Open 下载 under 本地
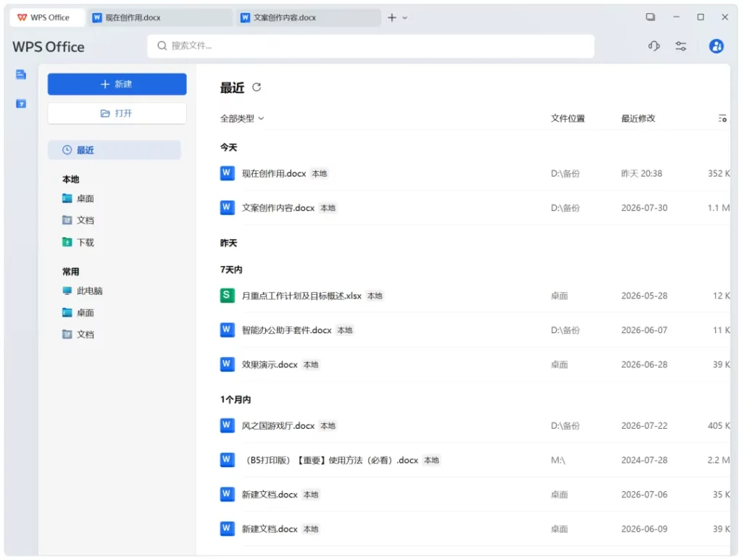Screen dimensions: 742x560 tap(78, 243)
